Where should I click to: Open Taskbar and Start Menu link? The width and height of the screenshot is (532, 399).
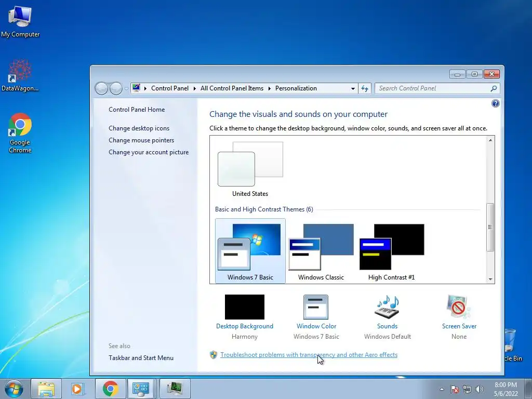point(141,358)
